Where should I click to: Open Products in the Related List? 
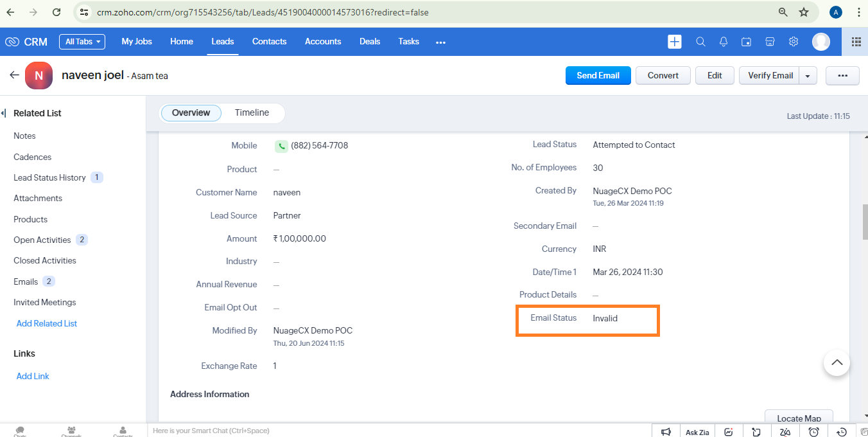(x=30, y=220)
